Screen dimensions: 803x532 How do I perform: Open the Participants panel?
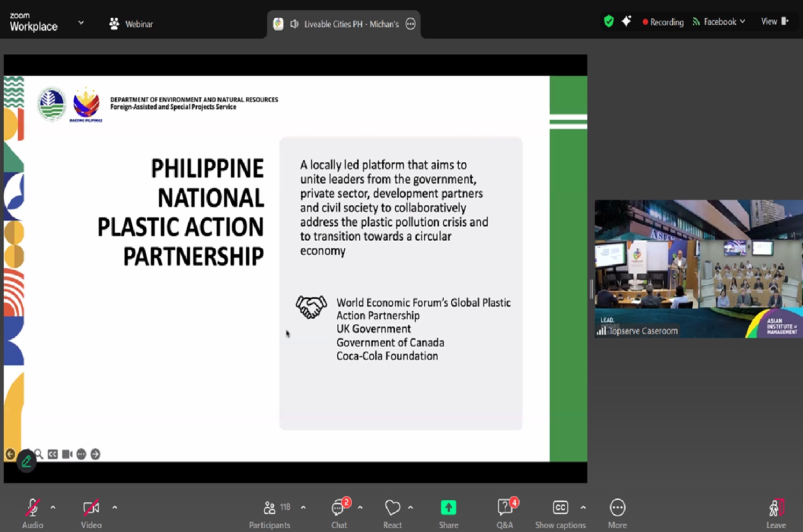(x=269, y=513)
